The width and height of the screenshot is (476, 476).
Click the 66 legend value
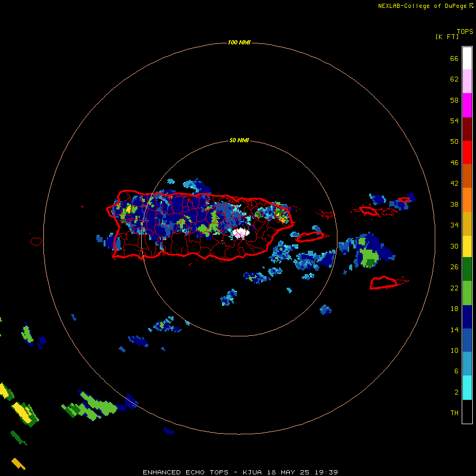pyautogui.click(x=454, y=58)
